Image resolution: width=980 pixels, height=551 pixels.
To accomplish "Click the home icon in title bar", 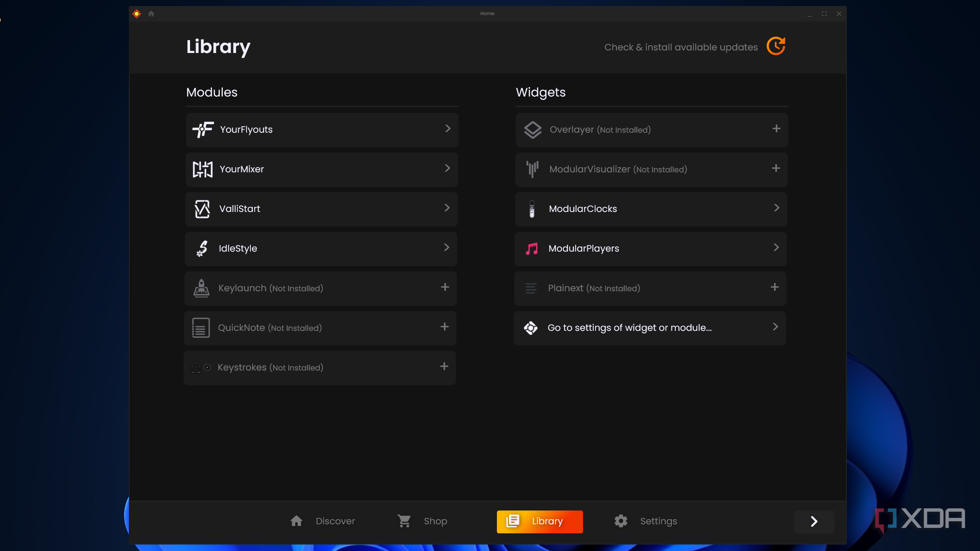I will coord(151,13).
